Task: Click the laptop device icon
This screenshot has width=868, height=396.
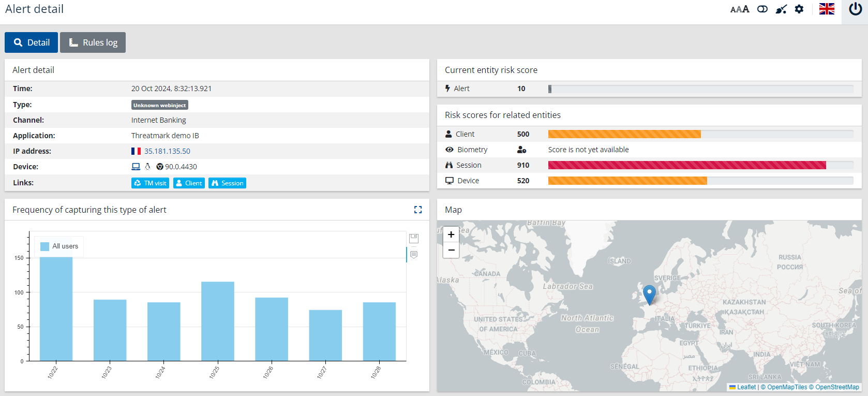Action: pyautogui.click(x=136, y=167)
